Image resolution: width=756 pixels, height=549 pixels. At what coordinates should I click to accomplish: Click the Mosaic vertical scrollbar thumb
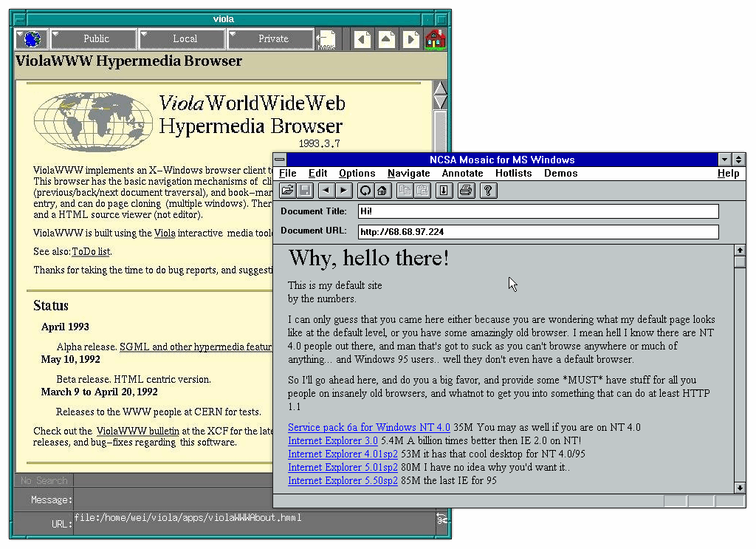tap(740, 262)
